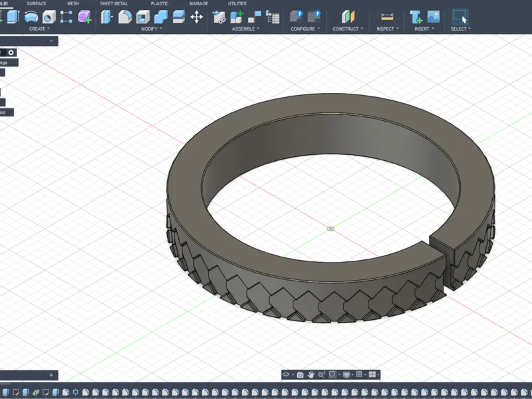Click the four-corner-squares pattern icon in Create

pyautogui.click(x=66, y=17)
